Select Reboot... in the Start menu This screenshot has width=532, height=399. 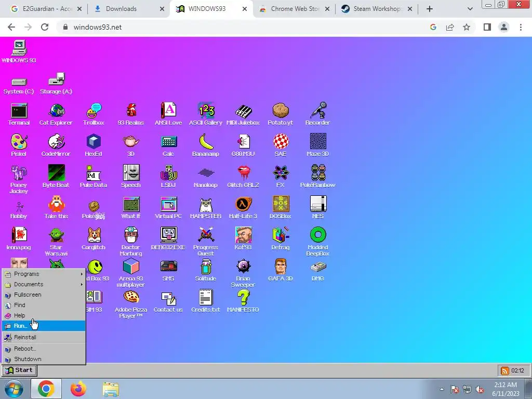[44, 349]
